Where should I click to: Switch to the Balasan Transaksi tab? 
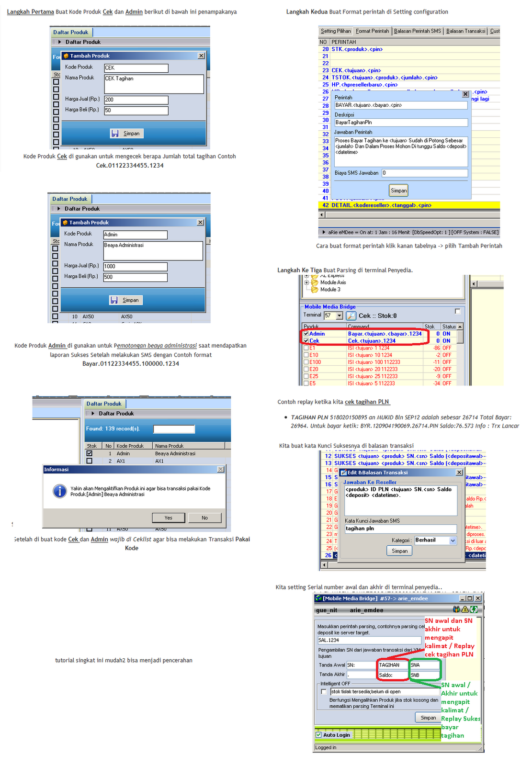466,31
